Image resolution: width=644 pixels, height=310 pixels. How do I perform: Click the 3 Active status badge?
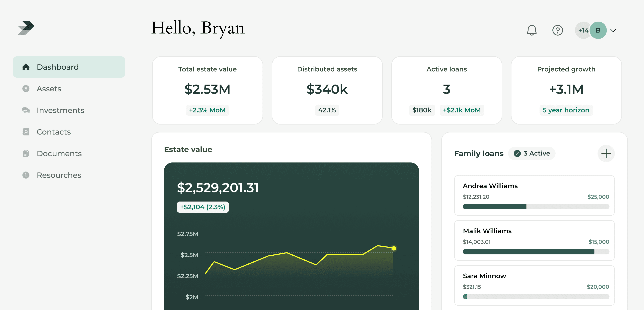(532, 153)
